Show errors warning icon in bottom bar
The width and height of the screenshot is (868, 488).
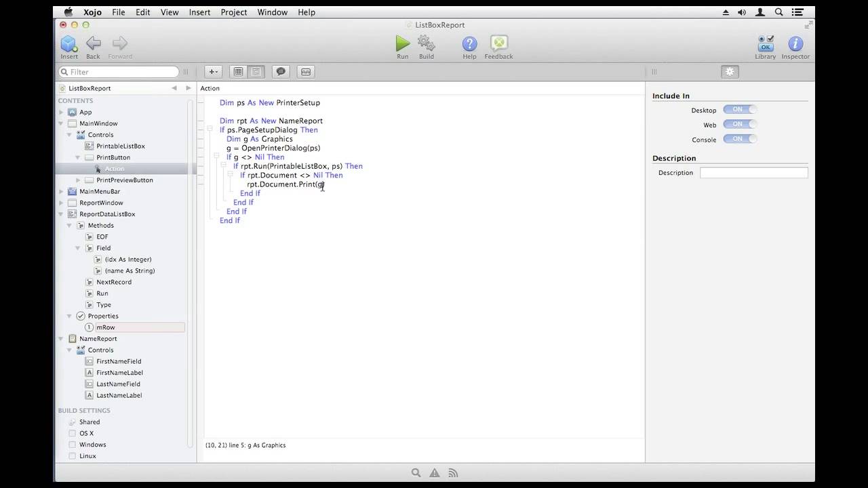[435, 473]
